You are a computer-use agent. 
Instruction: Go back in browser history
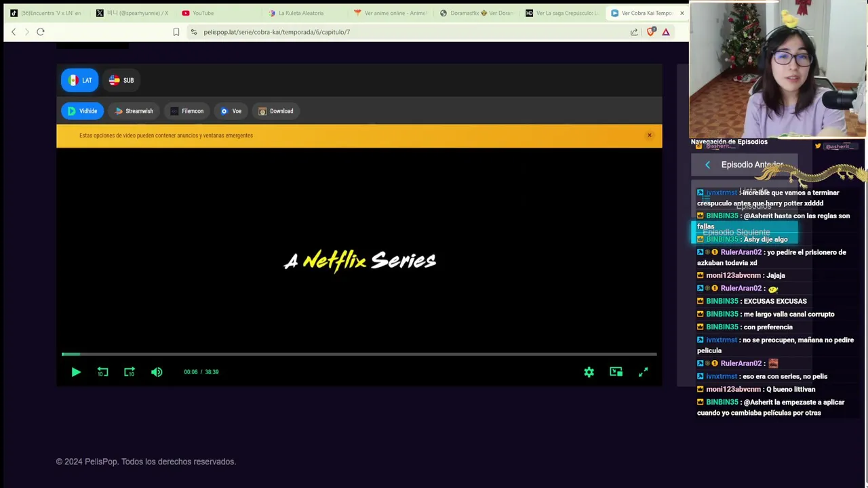(14, 32)
